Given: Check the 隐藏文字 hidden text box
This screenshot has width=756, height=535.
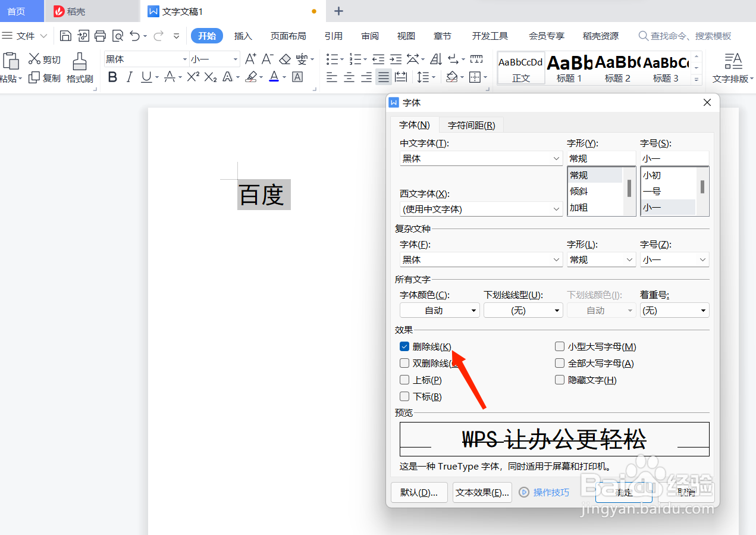Looking at the screenshot, I should [560, 380].
